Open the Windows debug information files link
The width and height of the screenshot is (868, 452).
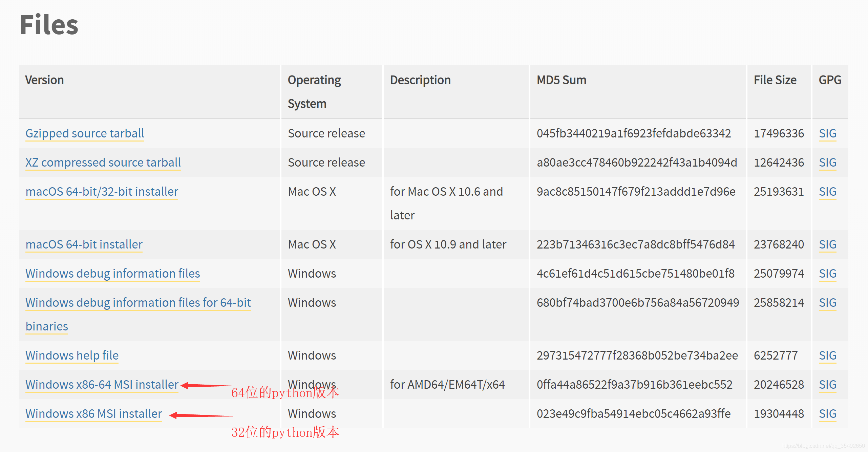pyautogui.click(x=113, y=274)
